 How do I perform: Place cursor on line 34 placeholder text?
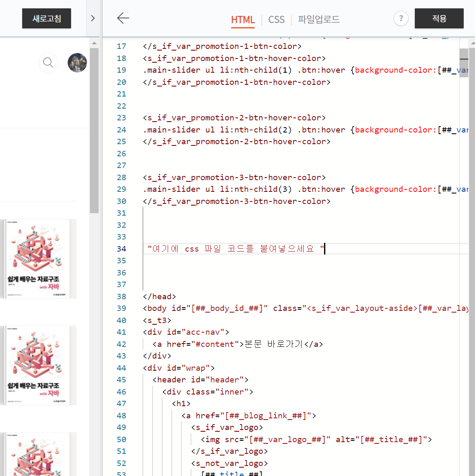[x=236, y=249]
